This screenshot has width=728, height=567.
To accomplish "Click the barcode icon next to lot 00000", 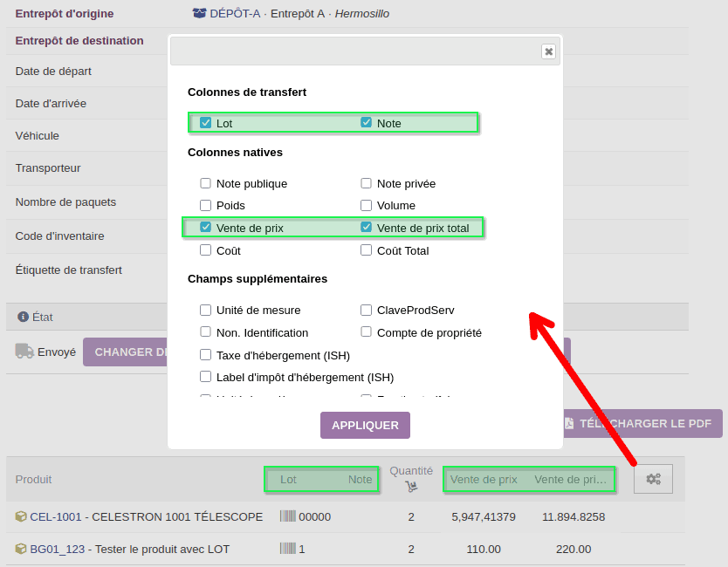I will [287, 516].
